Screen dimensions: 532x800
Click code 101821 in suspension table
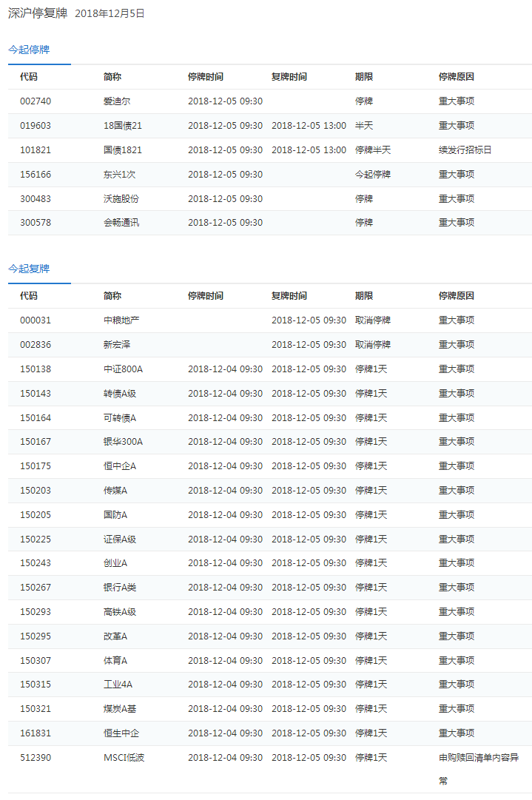pos(36,150)
